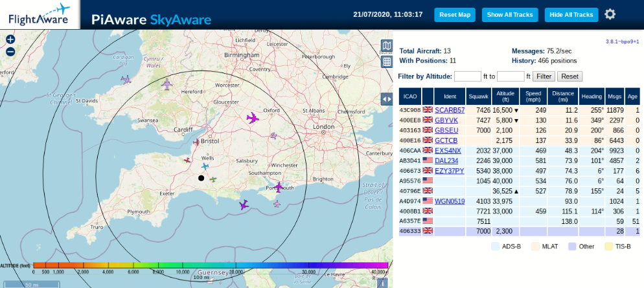Screen dimensions: 644x288
Task: Select the small aircraft between Oxford and London
Action: [273, 135]
